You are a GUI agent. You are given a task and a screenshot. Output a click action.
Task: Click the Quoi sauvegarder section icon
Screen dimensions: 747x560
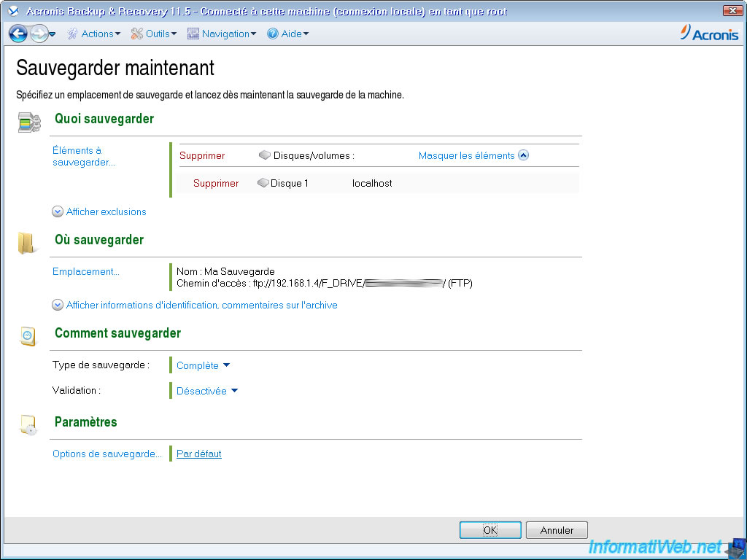pos(28,122)
